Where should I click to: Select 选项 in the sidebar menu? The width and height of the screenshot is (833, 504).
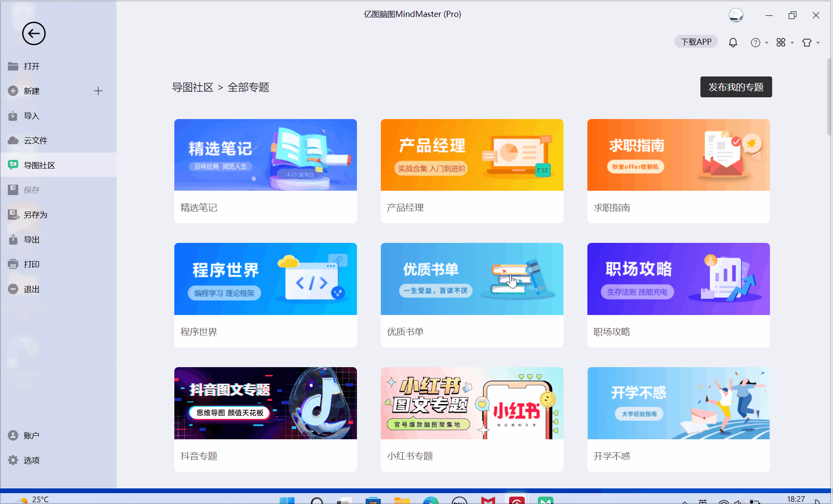58,460
